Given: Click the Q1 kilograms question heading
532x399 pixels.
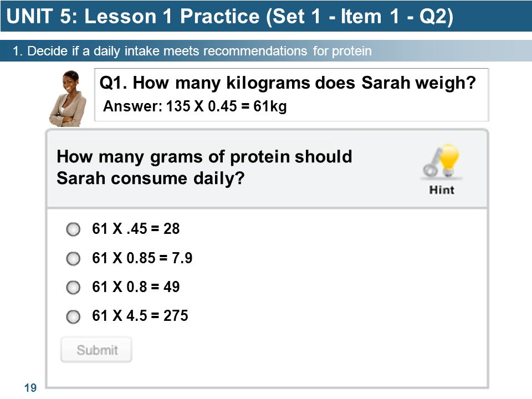Looking at the screenshot, I should pos(288,83).
